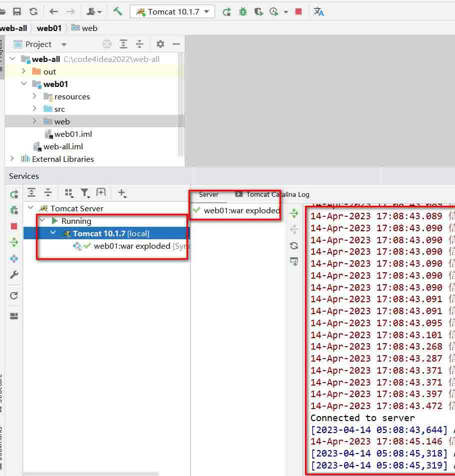Open Group By icon in Services toolbar
The height and width of the screenshot is (476, 455).
click(x=68, y=193)
